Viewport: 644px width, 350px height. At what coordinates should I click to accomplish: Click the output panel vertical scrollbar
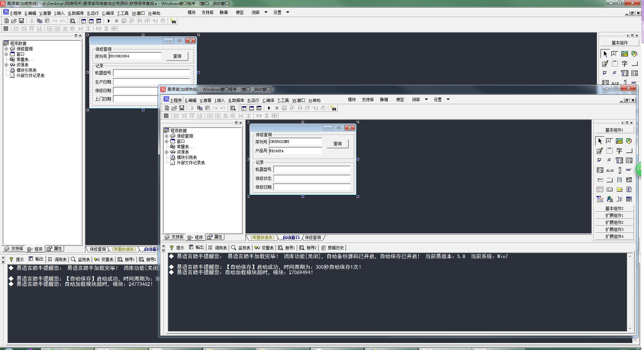point(630,292)
